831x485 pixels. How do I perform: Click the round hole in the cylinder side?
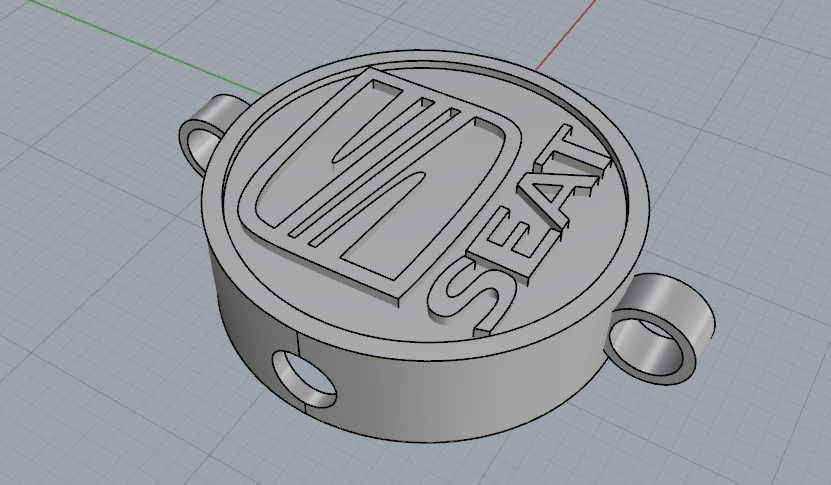305,378
